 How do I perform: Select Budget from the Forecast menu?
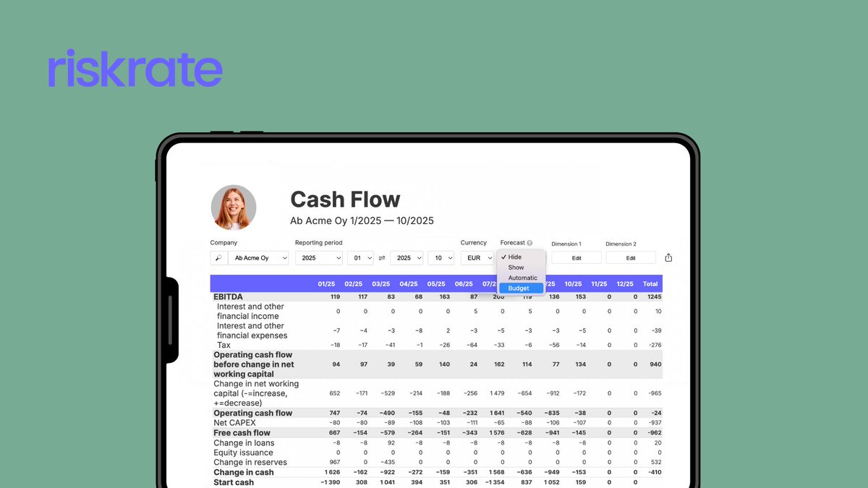point(519,288)
